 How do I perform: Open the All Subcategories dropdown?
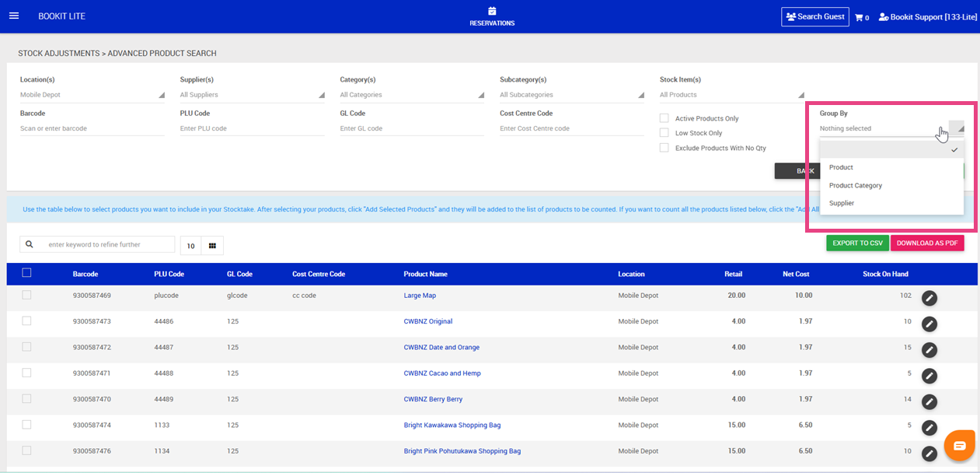click(x=572, y=95)
